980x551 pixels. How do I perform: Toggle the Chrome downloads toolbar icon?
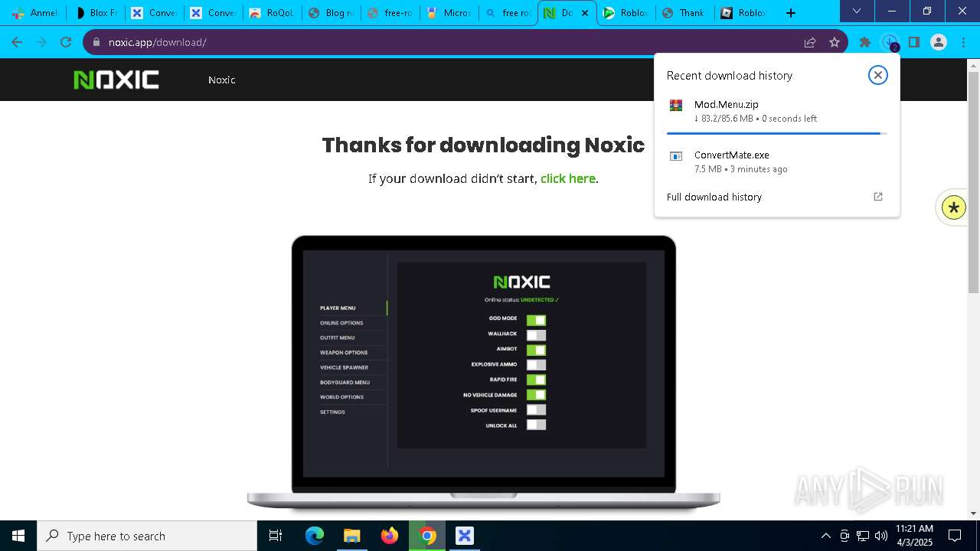point(890,42)
